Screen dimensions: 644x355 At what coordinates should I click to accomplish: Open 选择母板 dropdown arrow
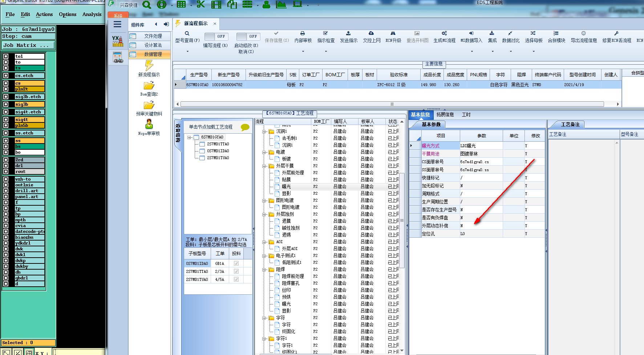534,52
